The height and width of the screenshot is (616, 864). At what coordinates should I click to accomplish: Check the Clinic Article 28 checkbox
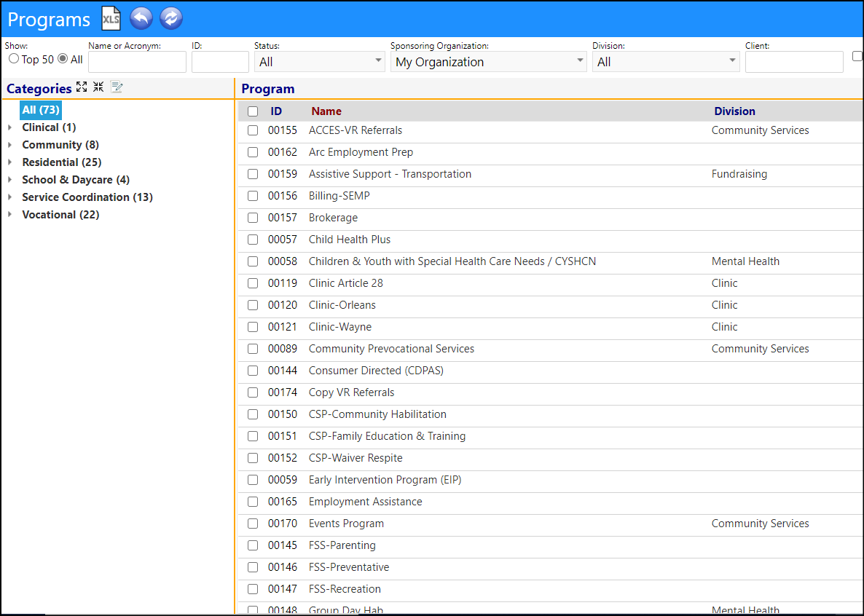click(x=253, y=283)
